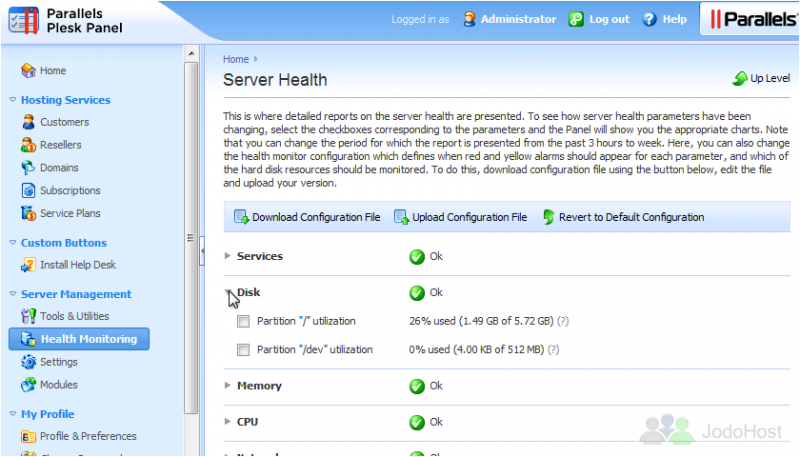The image size is (800, 457).
Task: Click the Modules icon
Action: pyautogui.click(x=28, y=385)
